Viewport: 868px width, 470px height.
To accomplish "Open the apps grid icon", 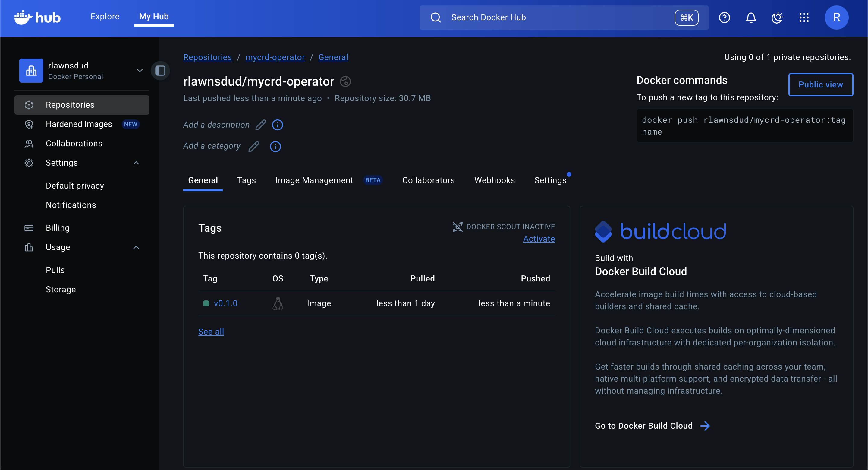I will pyautogui.click(x=804, y=17).
